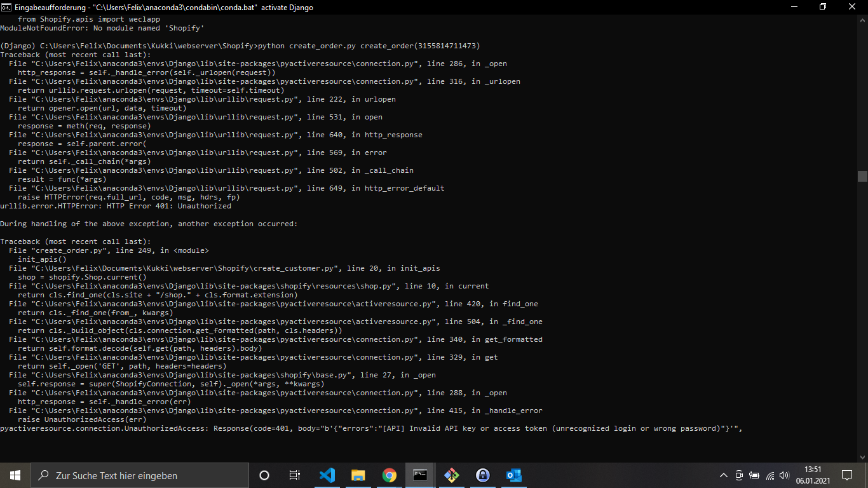Click the 'init_apis()' traceback line
This screenshot has width=868, height=488.
pos(42,259)
